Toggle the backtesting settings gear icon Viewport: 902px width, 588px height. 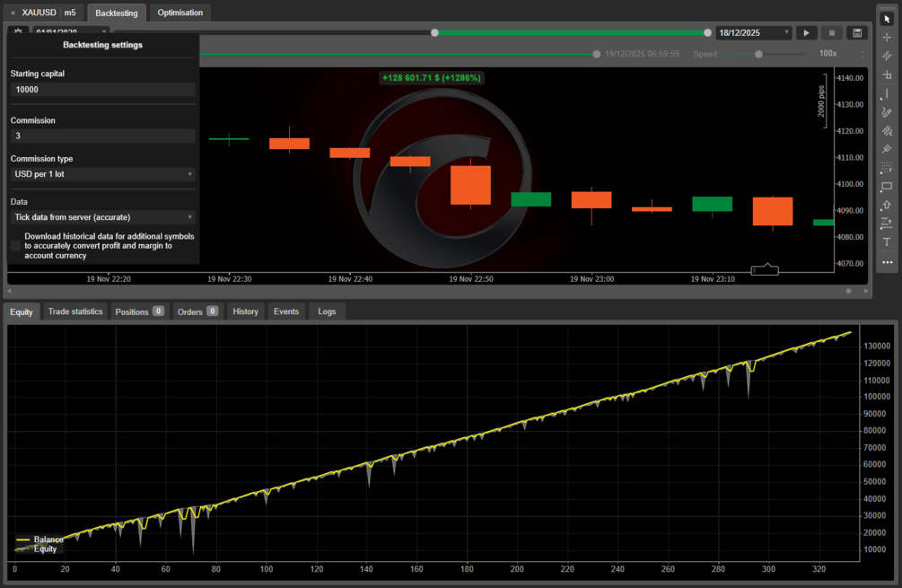[x=19, y=31]
